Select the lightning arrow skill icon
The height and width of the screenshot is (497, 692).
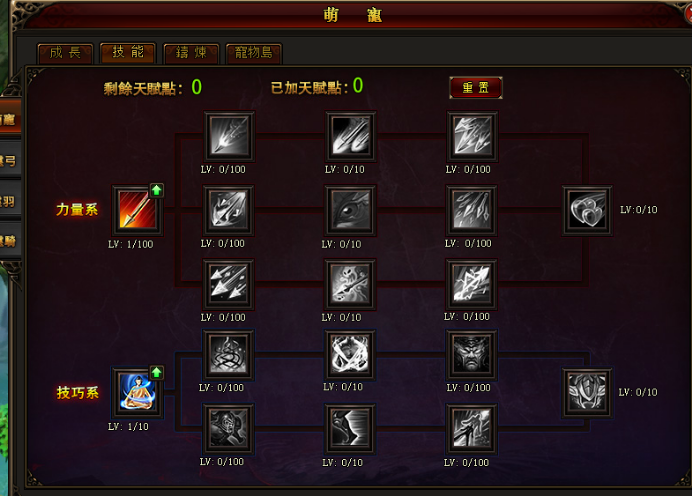pos(471,284)
